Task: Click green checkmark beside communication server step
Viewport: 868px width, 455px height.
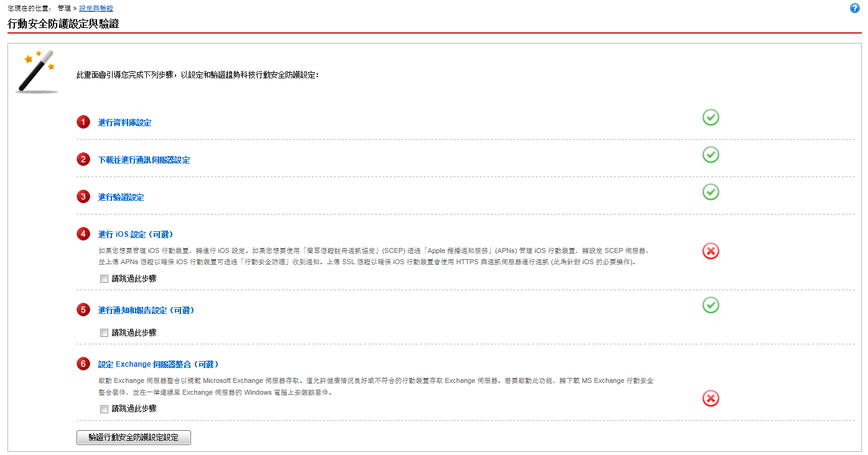Action: click(711, 155)
